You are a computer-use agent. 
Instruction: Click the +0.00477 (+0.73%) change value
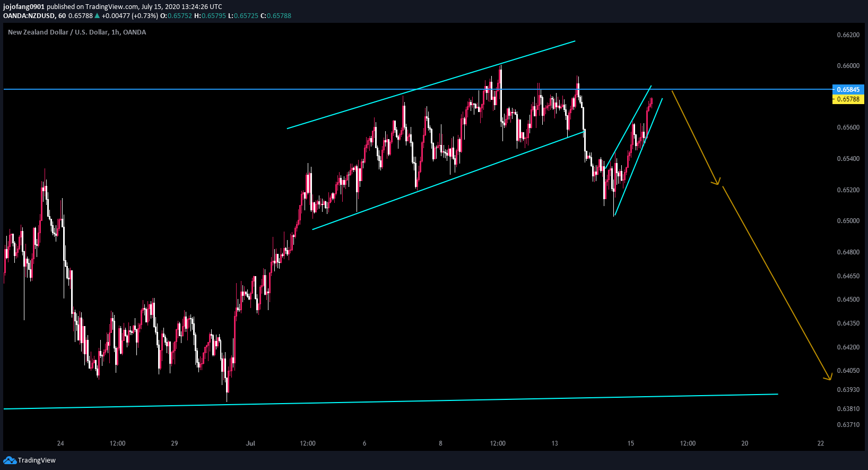130,16
